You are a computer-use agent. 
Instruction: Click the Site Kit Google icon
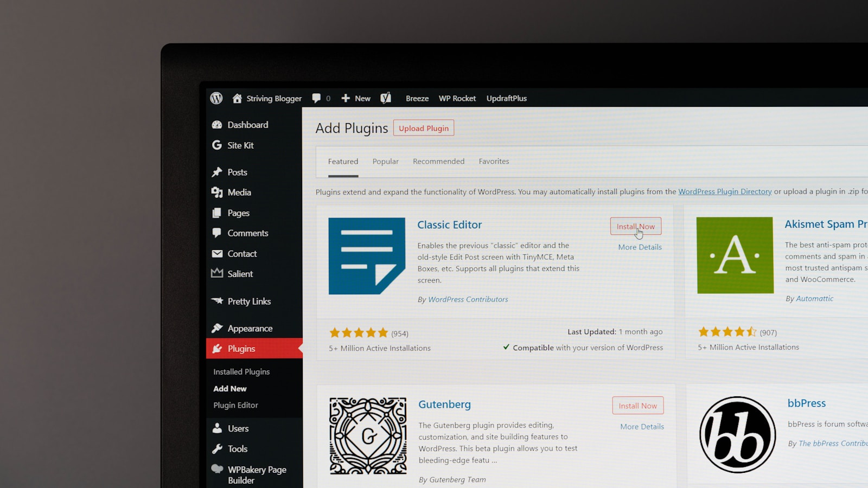point(217,145)
